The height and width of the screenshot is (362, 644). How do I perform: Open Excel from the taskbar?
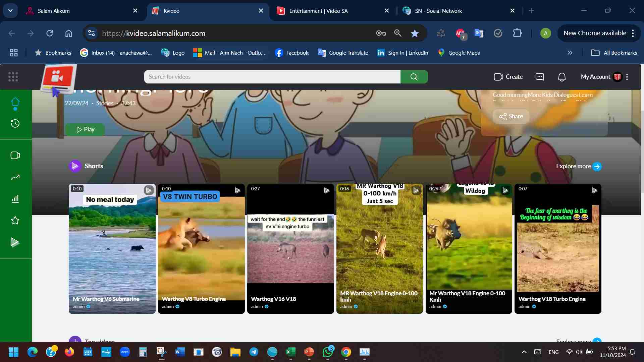click(x=290, y=352)
